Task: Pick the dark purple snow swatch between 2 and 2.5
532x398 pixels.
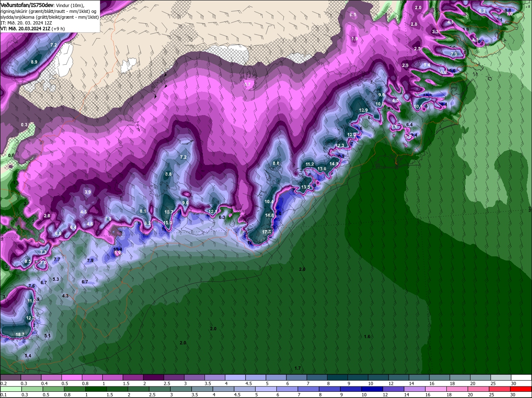Action: click(153, 377)
